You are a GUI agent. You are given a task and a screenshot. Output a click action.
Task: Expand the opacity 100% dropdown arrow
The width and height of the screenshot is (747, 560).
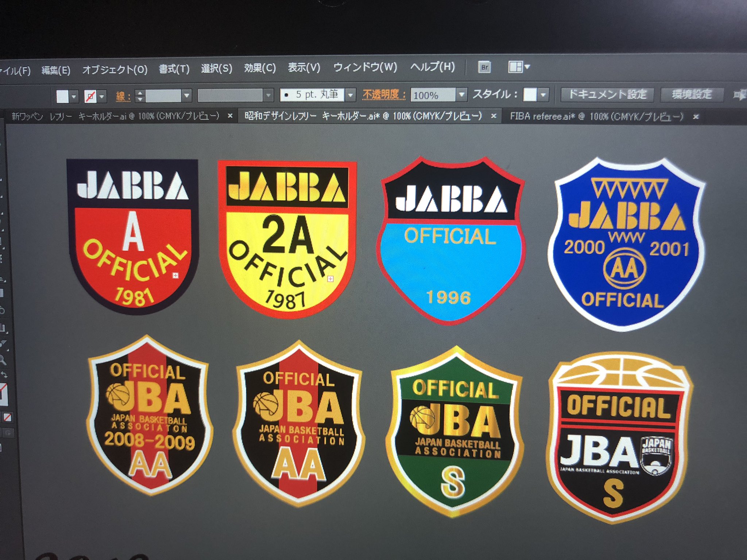pyautogui.click(x=462, y=94)
